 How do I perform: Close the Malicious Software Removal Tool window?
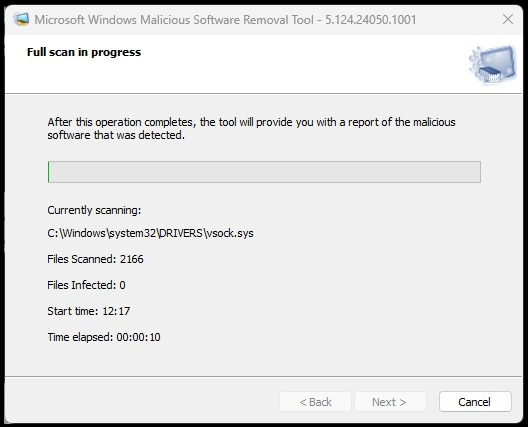pyautogui.click(x=508, y=19)
